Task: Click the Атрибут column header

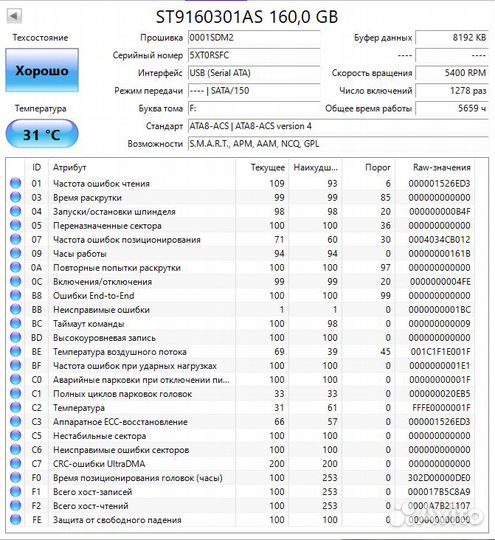Action: point(142,167)
